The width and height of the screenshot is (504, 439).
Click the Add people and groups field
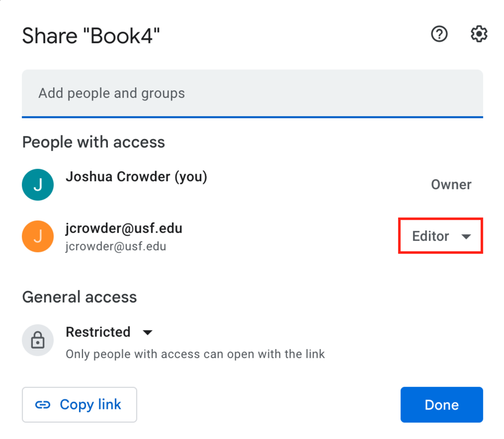point(252,93)
